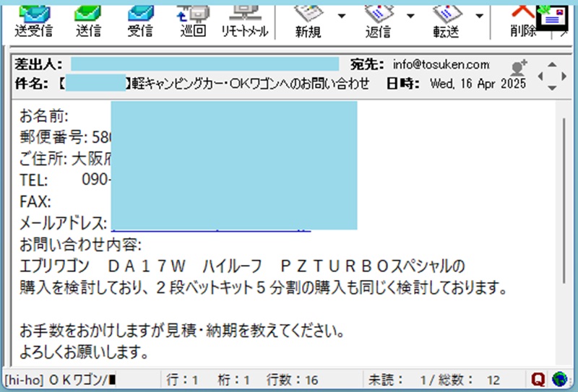Click the globe icon in status bar
578x392 pixels.
click(x=558, y=379)
